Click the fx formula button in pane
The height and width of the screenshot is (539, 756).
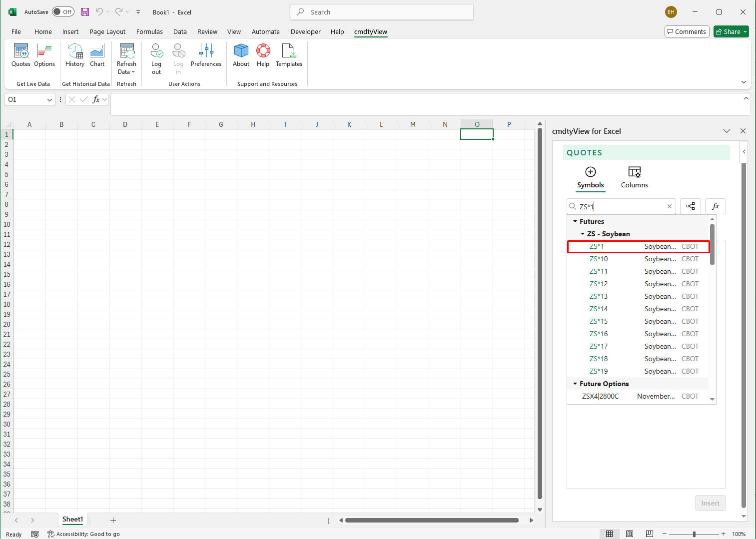tap(716, 206)
